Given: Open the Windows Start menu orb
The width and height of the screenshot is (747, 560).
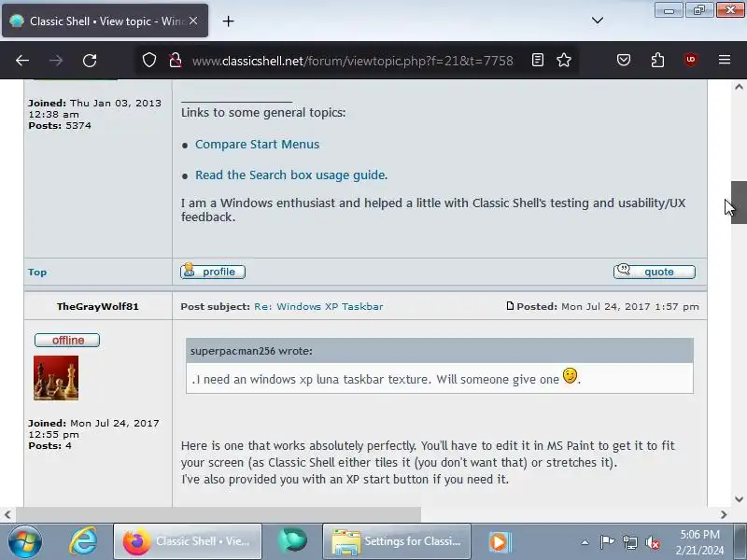Looking at the screenshot, I should tap(25, 541).
